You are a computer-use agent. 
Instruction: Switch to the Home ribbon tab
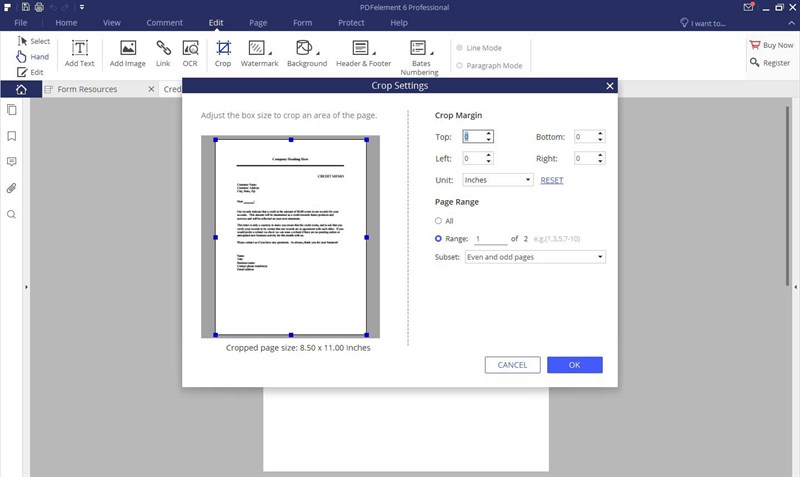(x=66, y=22)
